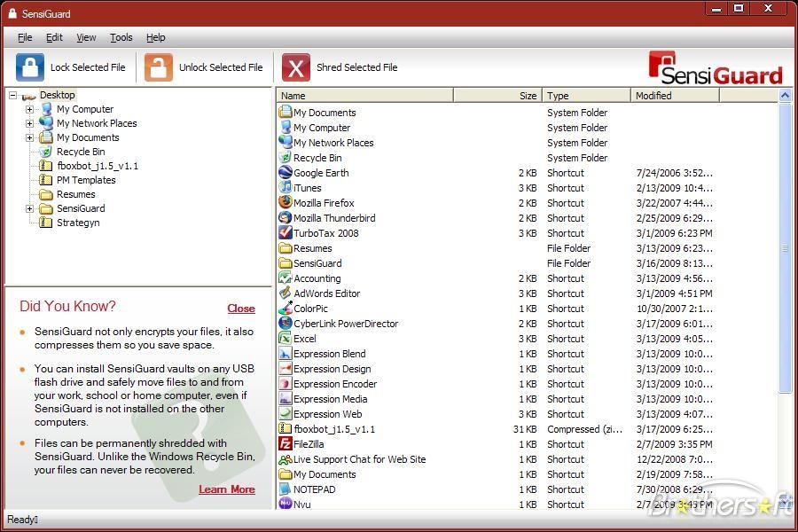Select the FileZilla icon
798x532 pixels.
point(286,444)
